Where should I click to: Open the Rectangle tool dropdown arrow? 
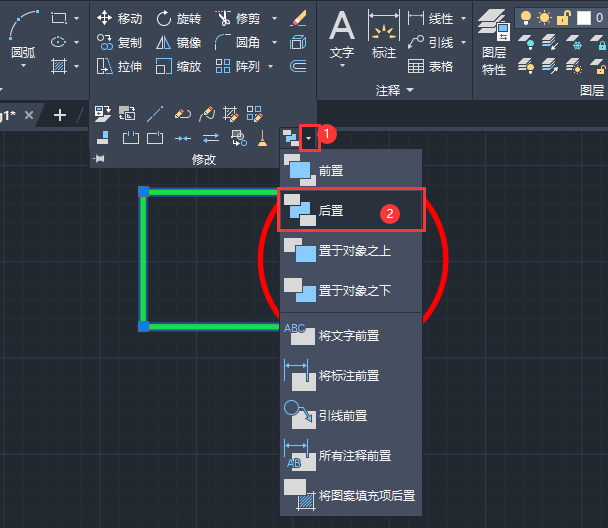pos(76,18)
